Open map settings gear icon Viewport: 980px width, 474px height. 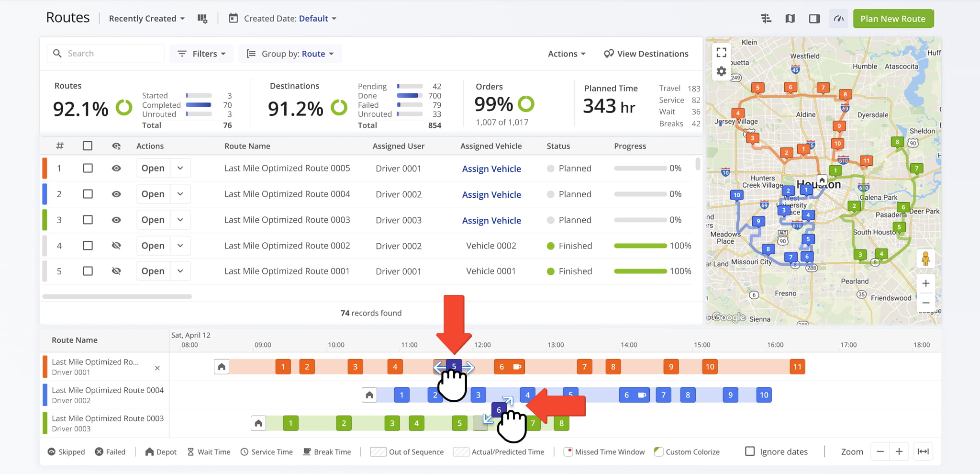[721, 72]
